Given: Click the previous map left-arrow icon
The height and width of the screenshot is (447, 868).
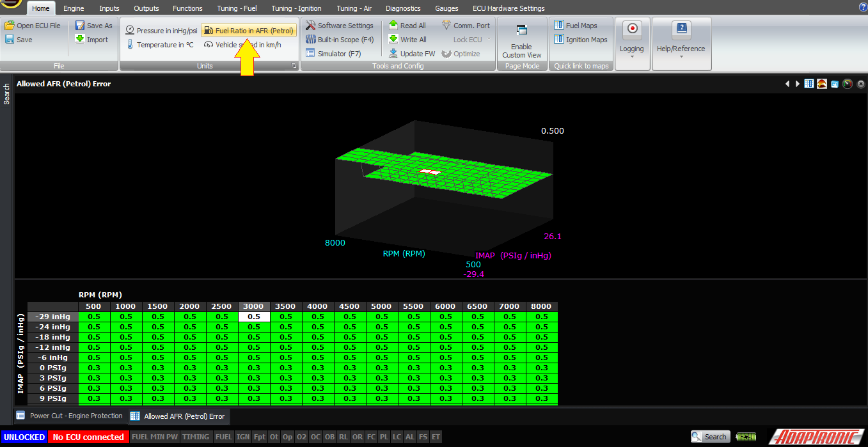Looking at the screenshot, I should pyautogui.click(x=787, y=84).
